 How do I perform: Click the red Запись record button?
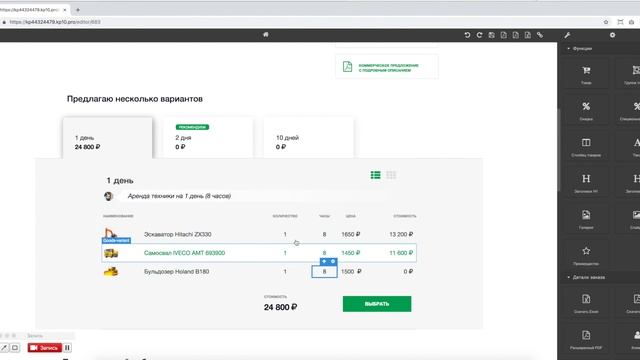pos(44,348)
